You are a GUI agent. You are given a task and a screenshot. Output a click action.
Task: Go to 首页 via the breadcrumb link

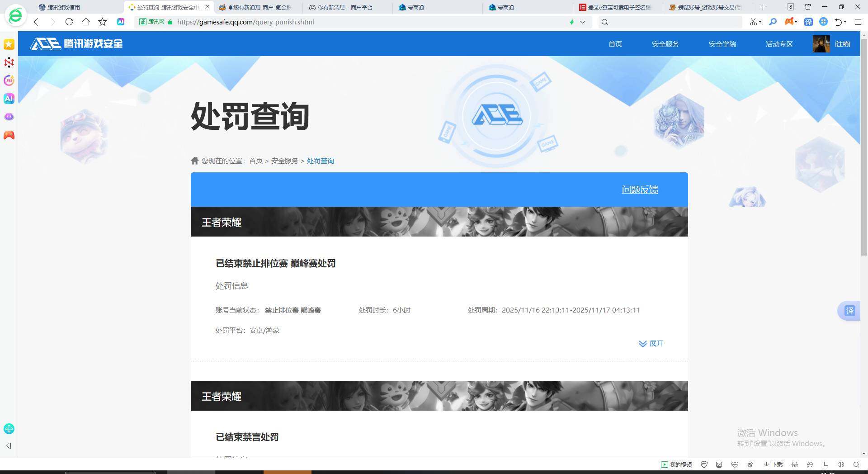(x=255, y=161)
